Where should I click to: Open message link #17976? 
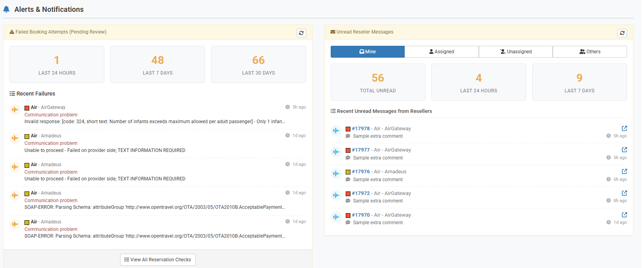361,172
